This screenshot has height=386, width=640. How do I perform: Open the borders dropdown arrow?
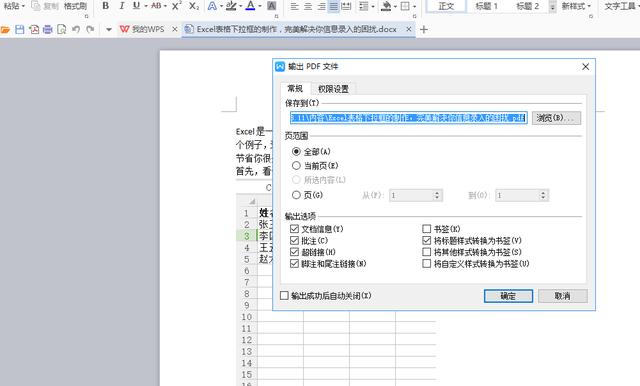click(414, 6)
